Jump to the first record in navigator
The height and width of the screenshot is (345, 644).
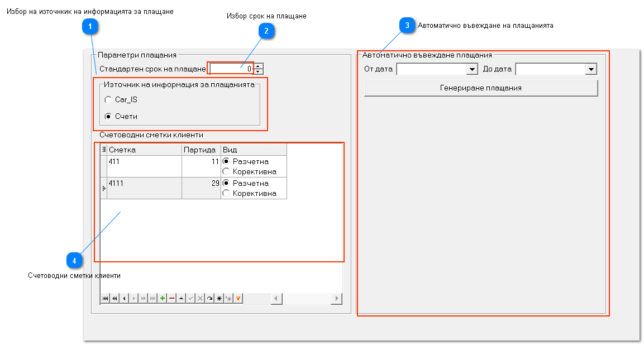[x=105, y=299]
